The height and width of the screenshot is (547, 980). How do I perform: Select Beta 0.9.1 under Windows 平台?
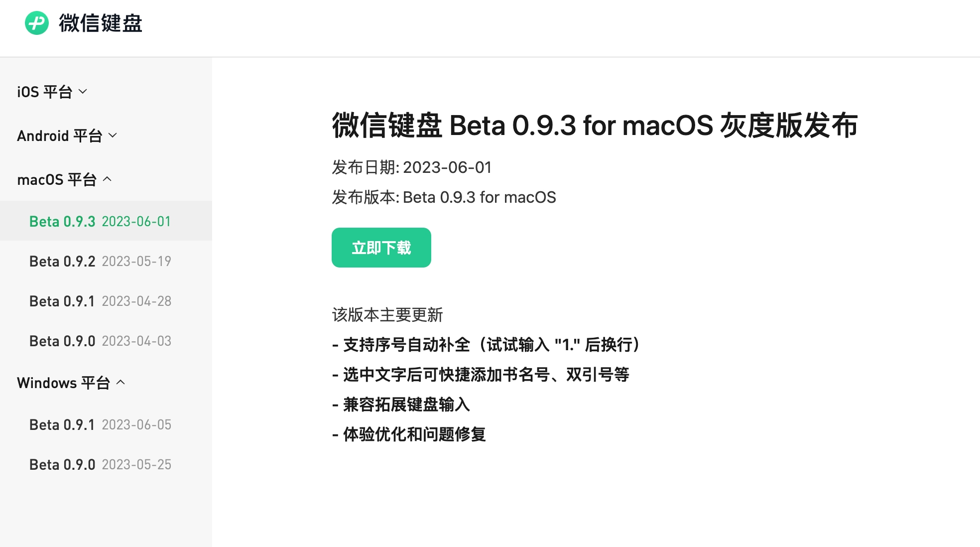(x=100, y=424)
